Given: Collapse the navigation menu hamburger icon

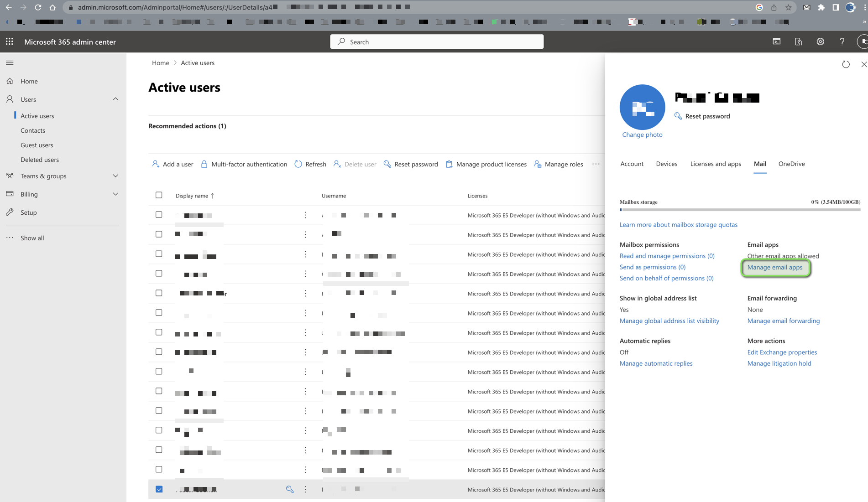Looking at the screenshot, I should click(x=10, y=63).
